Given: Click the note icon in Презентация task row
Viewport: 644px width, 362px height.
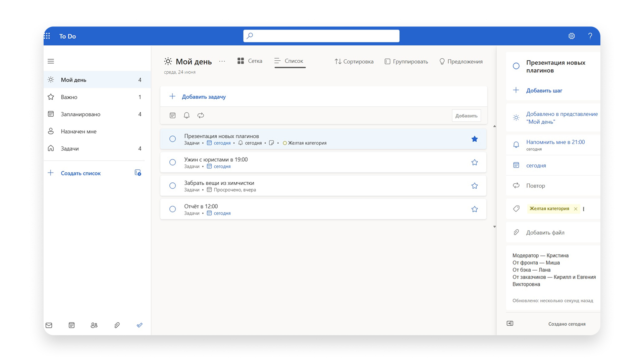Looking at the screenshot, I should click(271, 143).
